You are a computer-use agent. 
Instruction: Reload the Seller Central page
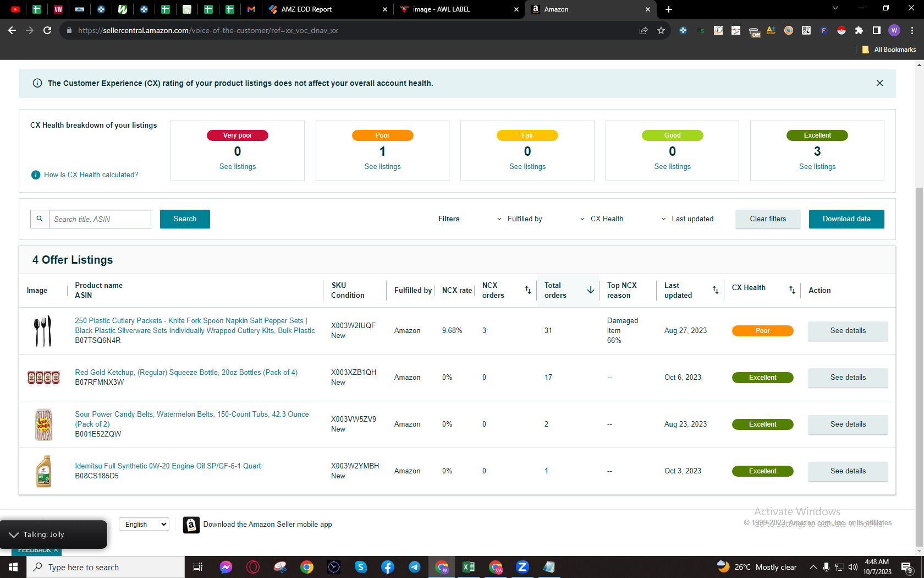click(x=47, y=30)
